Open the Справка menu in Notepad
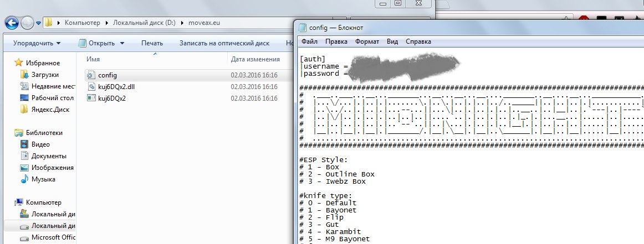Viewport: 644px width, 244px height. click(418, 41)
